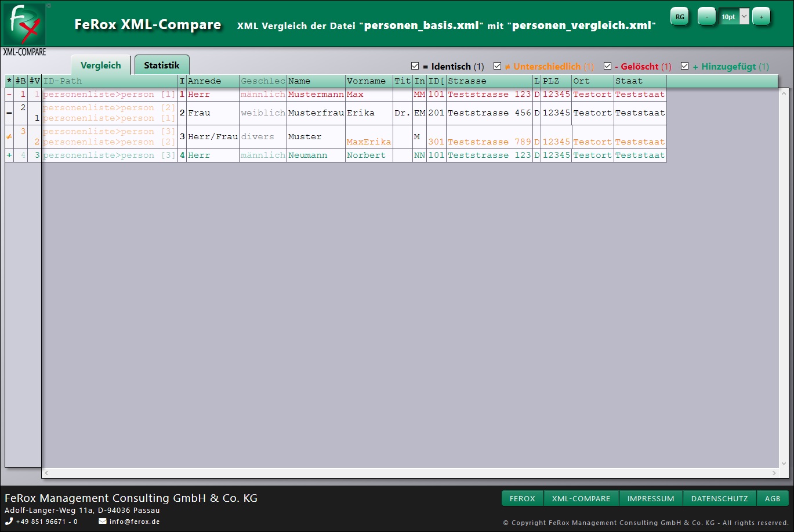Viewport: 794px width, 532px height.
Task: Click the added plus marker in last row
Action: click(9, 155)
